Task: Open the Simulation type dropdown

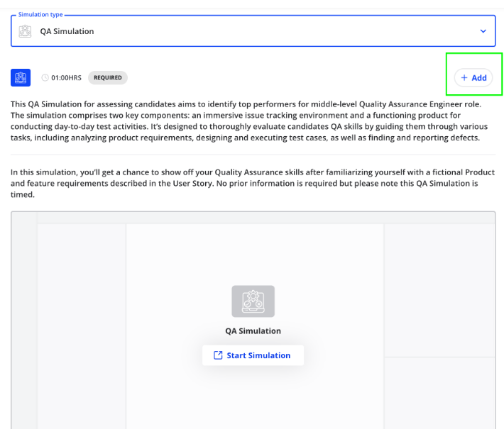Action: 253,30
